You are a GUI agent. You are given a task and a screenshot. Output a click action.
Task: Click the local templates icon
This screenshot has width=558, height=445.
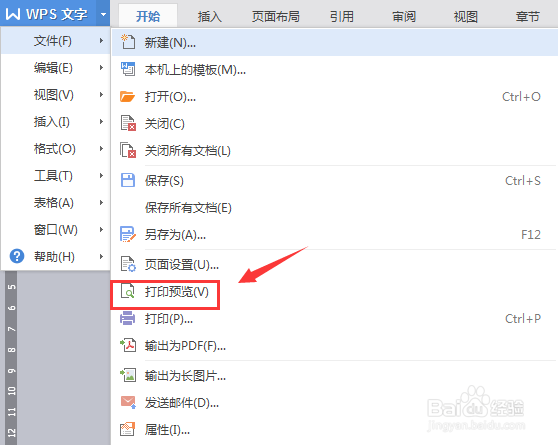pos(128,69)
